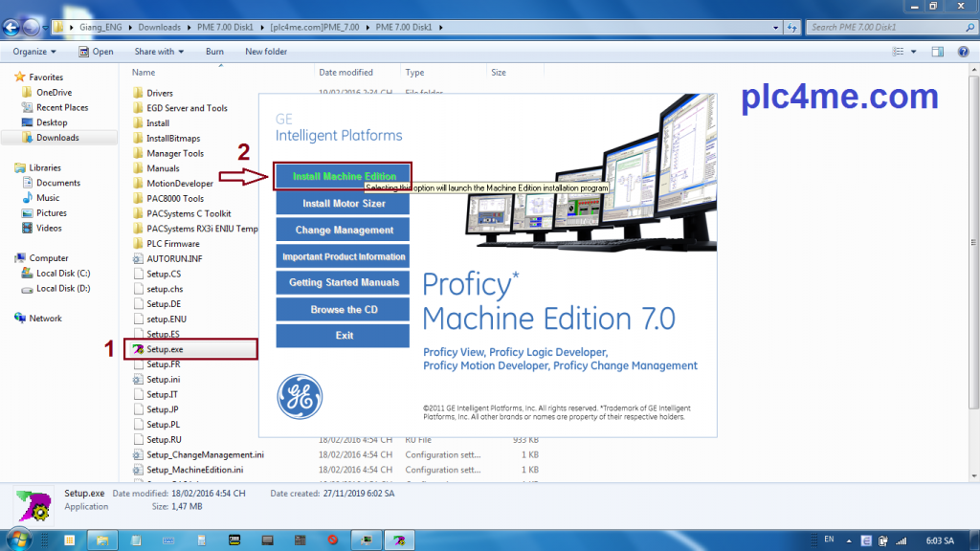Select the Setup.ini file
The width and height of the screenshot is (980, 551).
point(163,379)
